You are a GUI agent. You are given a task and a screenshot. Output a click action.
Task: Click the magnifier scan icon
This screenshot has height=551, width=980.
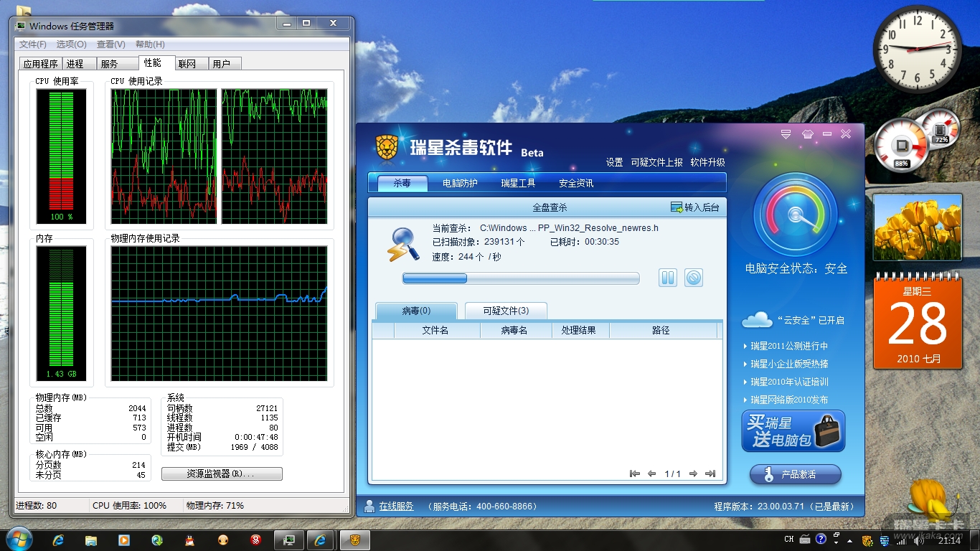pyautogui.click(x=403, y=244)
